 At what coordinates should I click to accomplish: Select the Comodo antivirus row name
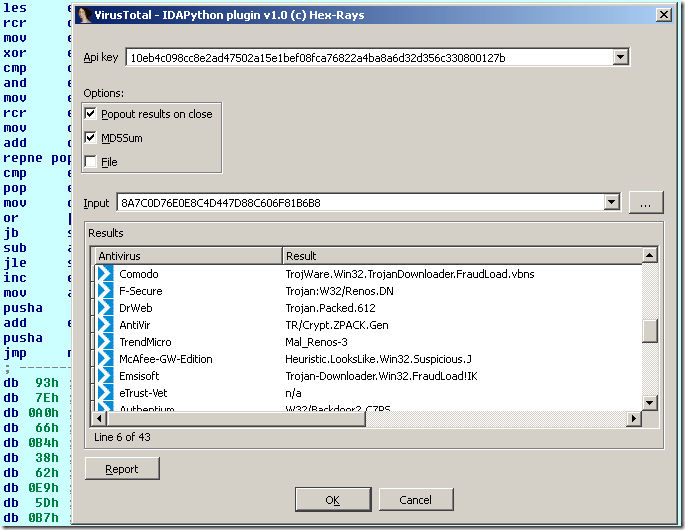[139, 274]
